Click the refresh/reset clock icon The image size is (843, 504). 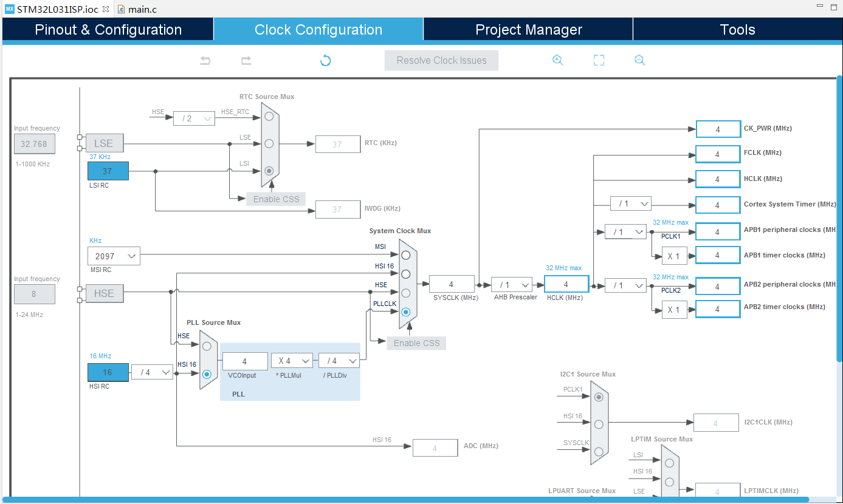pos(326,60)
